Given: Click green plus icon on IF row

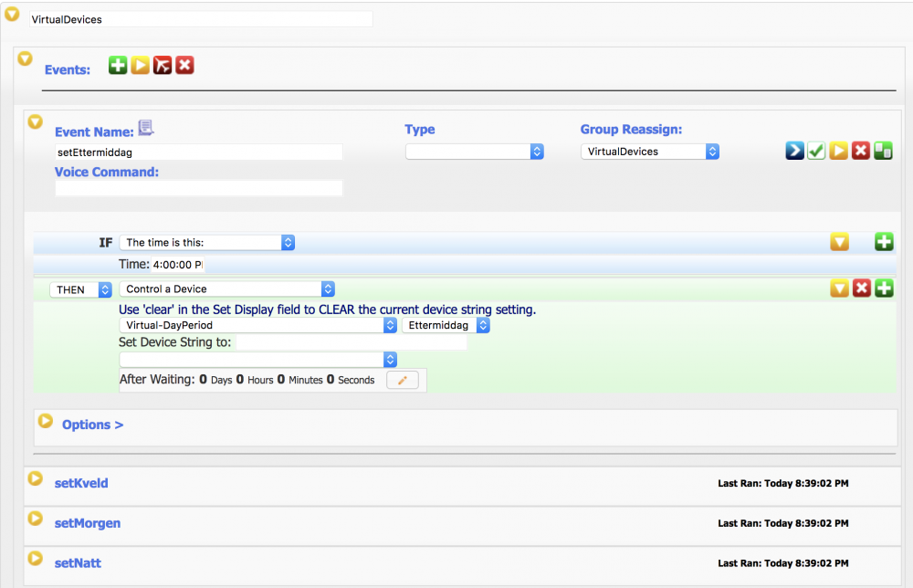Looking at the screenshot, I should point(884,242).
